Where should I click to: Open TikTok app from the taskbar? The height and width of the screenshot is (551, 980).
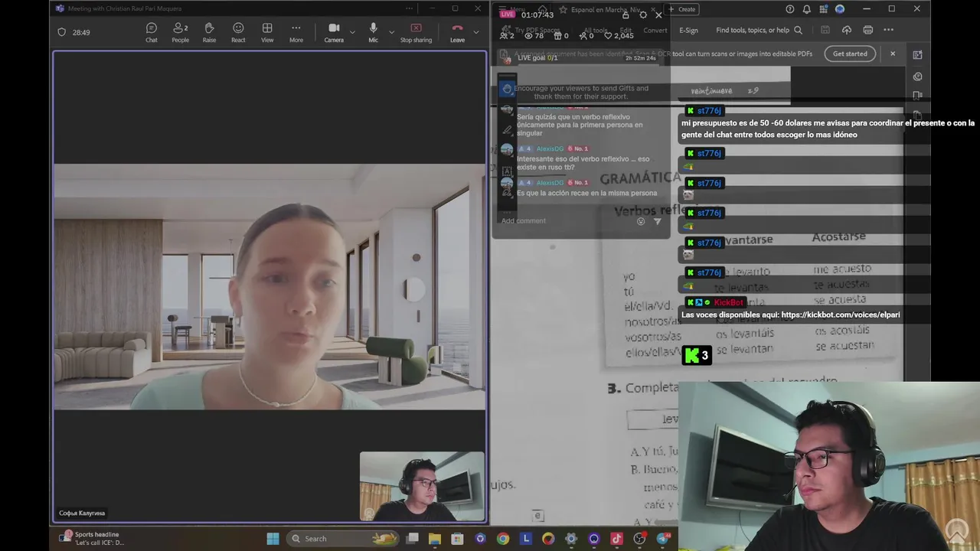pos(616,539)
